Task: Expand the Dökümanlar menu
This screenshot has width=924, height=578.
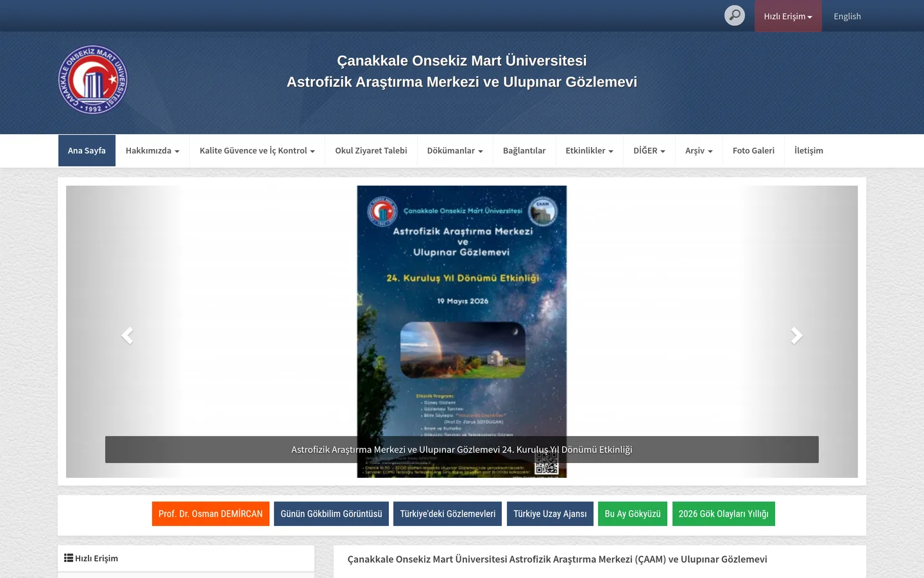Action: click(x=455, y=151)
